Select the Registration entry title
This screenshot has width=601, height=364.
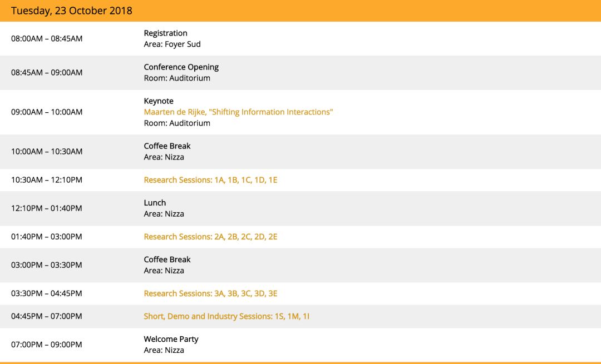pyautogui.click(x=165, y=33)
